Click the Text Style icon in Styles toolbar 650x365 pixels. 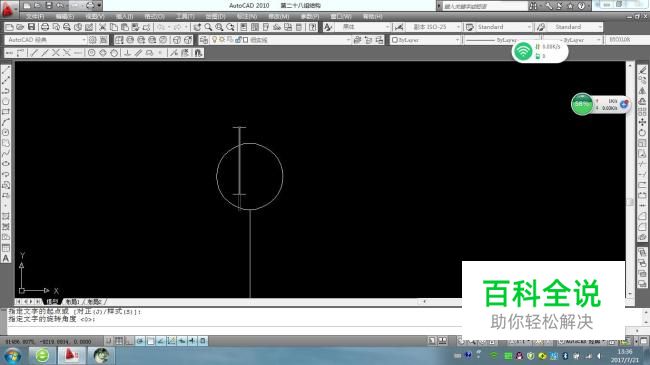click(327, 27)
